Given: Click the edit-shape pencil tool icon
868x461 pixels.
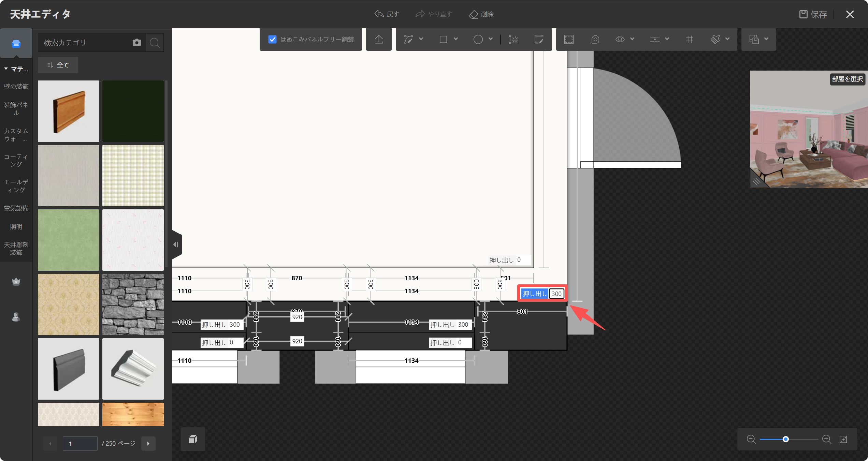Looking at the screenshot, I should click(x=539, y=40).
